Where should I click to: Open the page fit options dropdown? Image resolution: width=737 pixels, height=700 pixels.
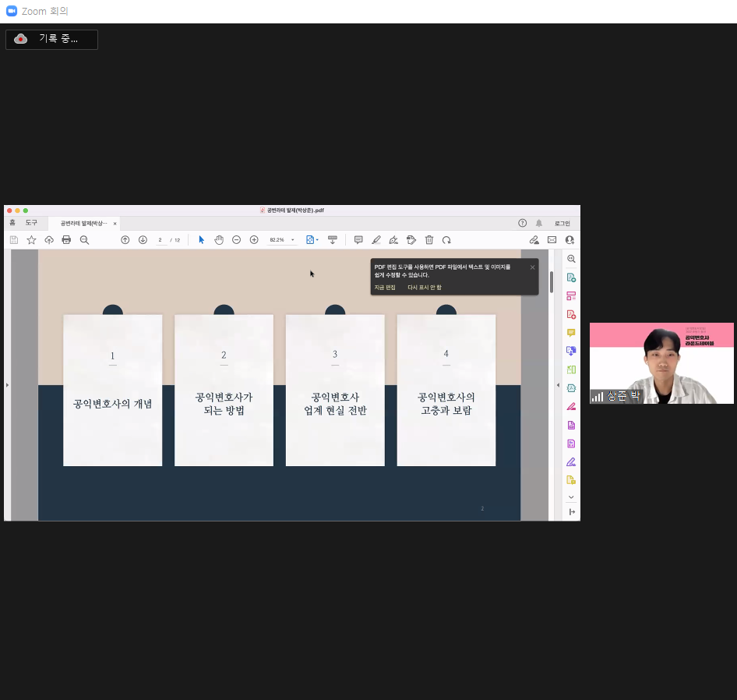[312, 240]
